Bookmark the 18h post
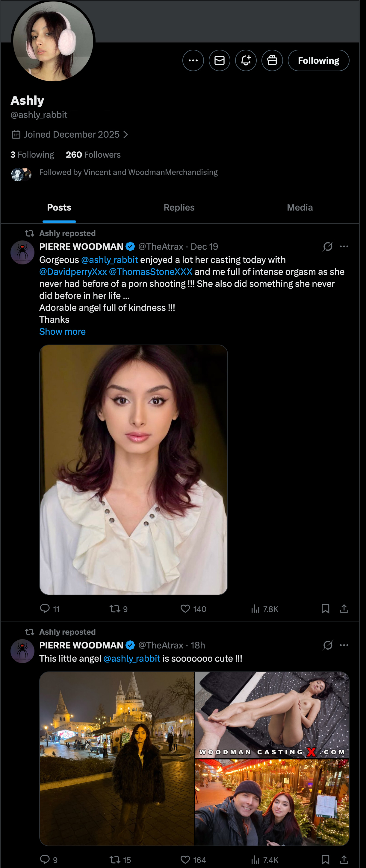The width and height of the screenshot is (366, 868). click(325, 860)
